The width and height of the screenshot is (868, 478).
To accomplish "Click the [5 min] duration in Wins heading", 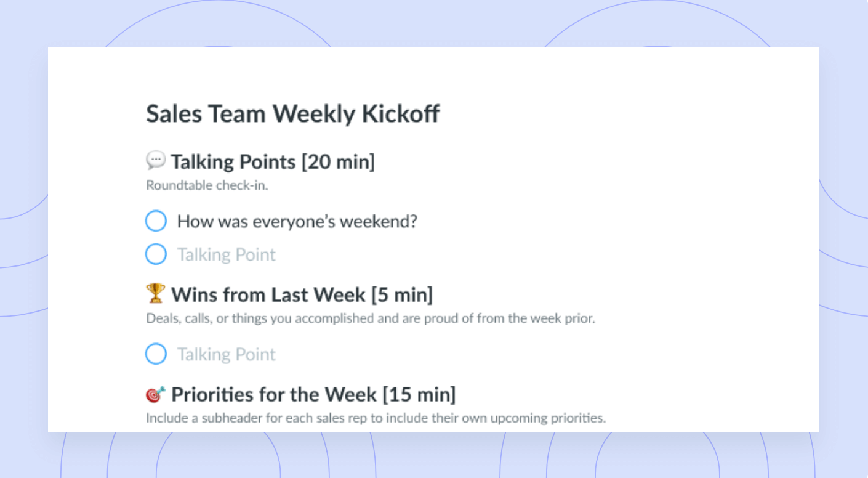I will (x=402, y=294).
